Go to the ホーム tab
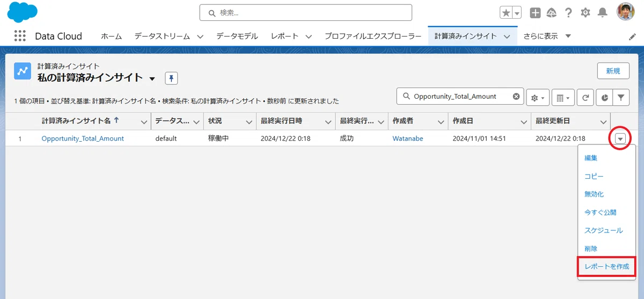The height and width of the screenshot is (299, 644). (112, 37)
